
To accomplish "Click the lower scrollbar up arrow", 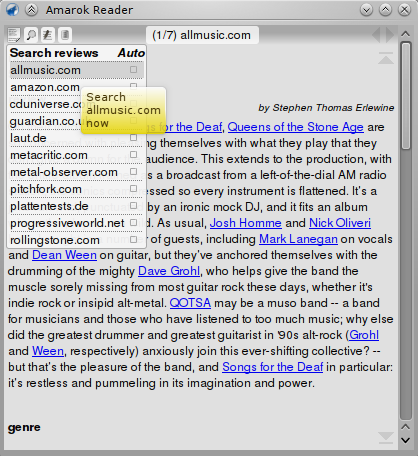I will click(x=405, y=427).
